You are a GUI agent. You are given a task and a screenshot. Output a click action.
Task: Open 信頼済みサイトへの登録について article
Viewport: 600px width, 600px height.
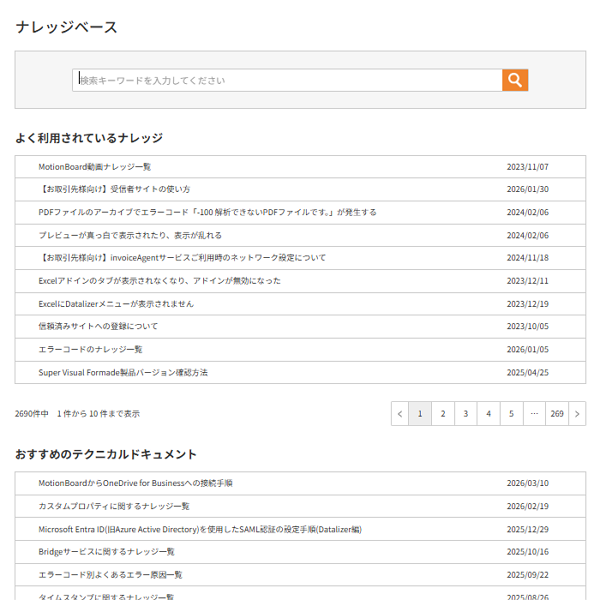(x=98, y=326)
